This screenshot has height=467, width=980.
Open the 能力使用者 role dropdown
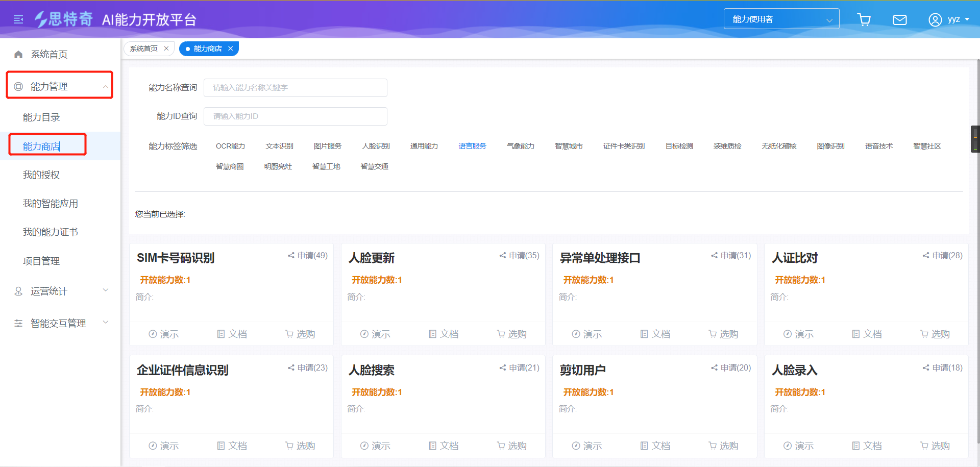(x=781, y=19)
